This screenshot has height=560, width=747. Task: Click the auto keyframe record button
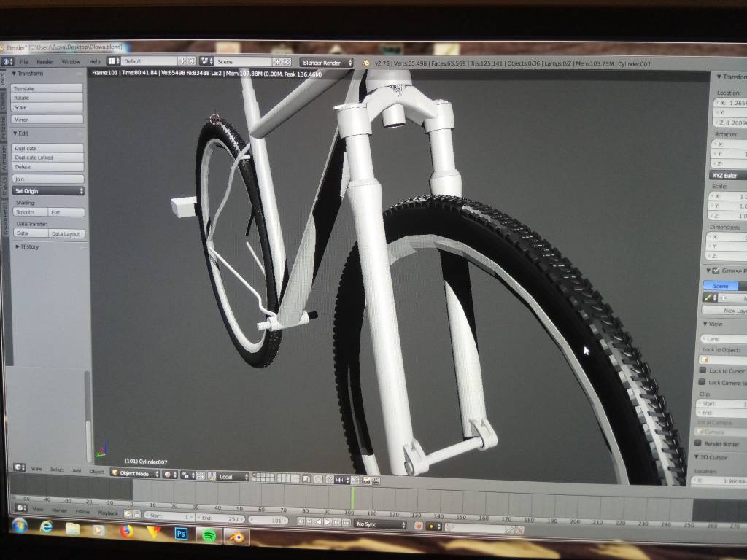pos(418,526)
